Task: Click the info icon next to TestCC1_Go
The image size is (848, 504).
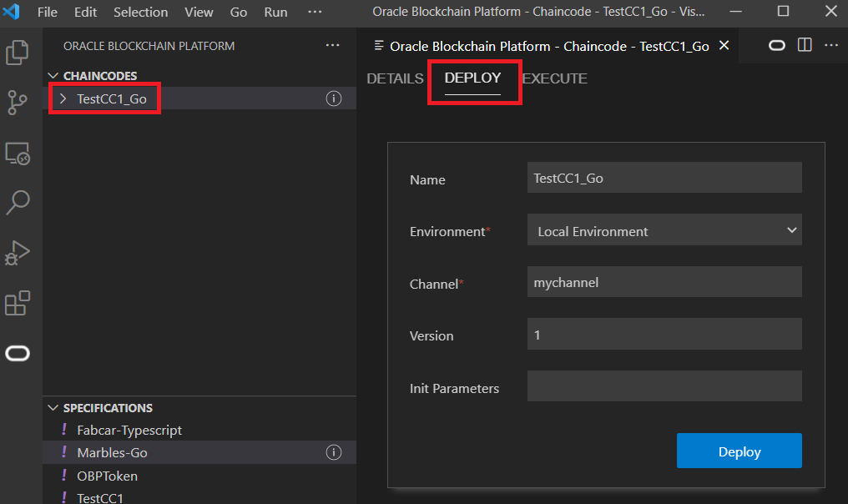Action: click(333, 98)
